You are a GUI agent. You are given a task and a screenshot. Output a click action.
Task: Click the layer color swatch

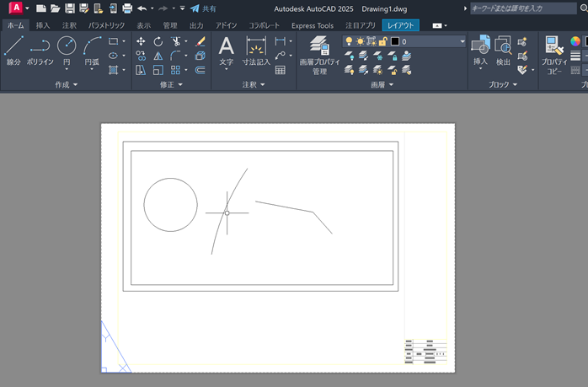(394, 41)
